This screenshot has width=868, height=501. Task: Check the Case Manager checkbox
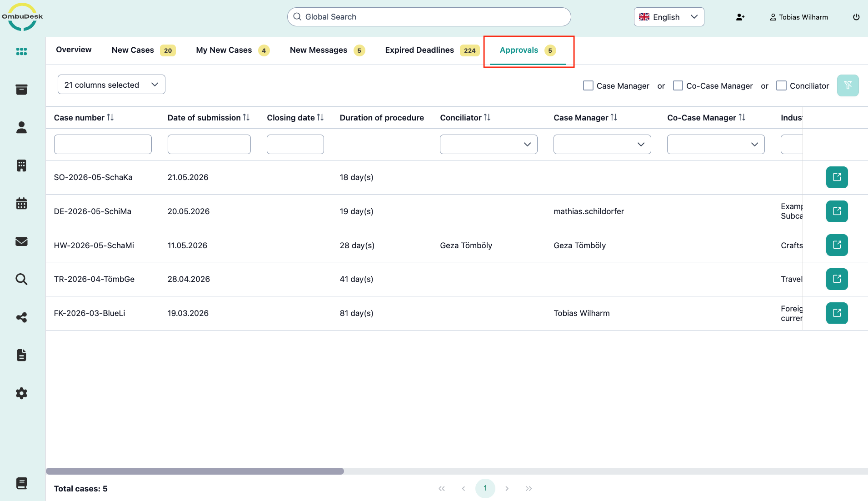pos(588,85)
